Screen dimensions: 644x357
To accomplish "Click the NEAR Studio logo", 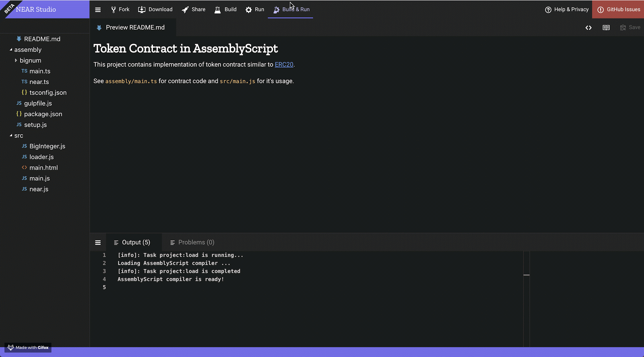I will [x=36, y=10].
